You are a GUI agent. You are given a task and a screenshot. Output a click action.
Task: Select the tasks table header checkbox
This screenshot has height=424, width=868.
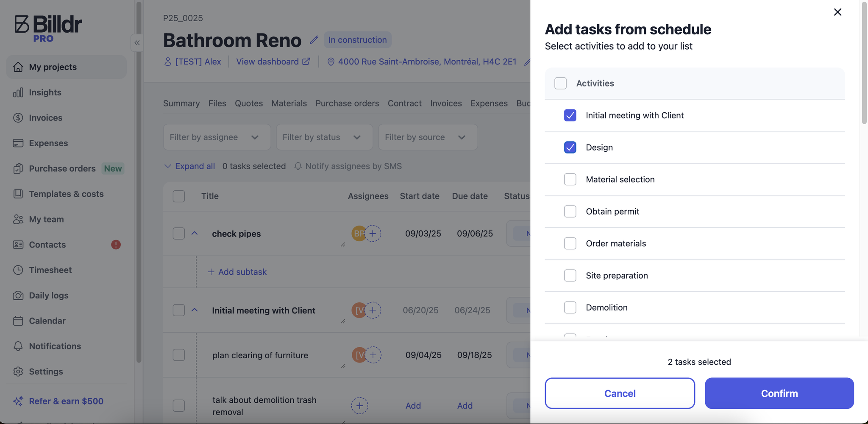tap(179, 196)
